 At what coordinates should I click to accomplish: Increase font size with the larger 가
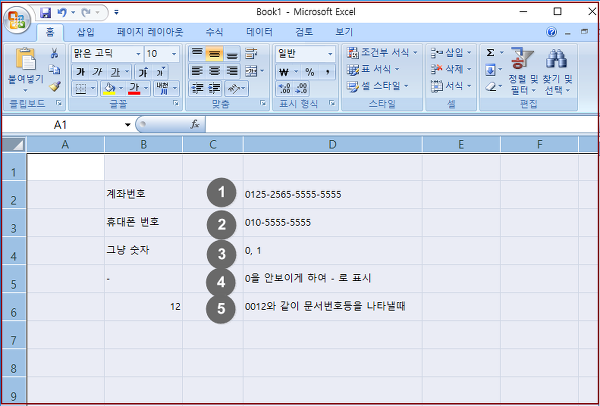pos(143,72)
